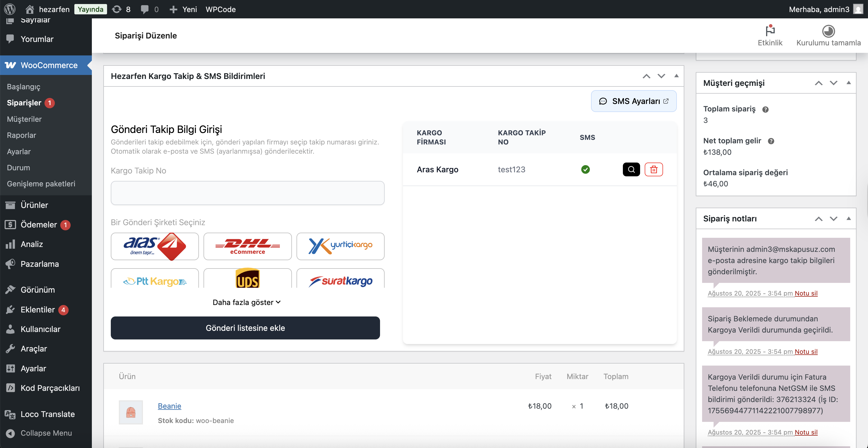This screenshot has width=868, height=448.
Task: Collapse the Müşteri geçmişi panel
Action: (849, 83)
